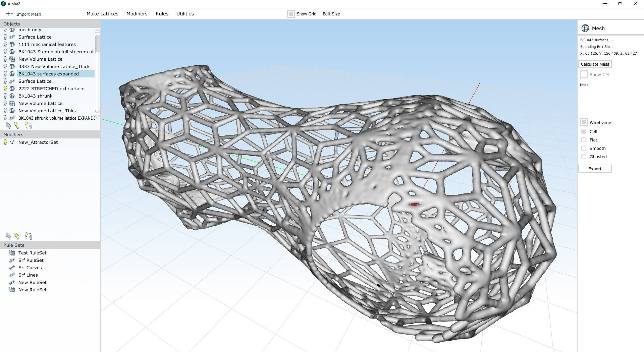This screenshot has height=352, width=644.
Task: Invert object visibility with the swap bulbs icon in Objects
Action: point(29,125)
